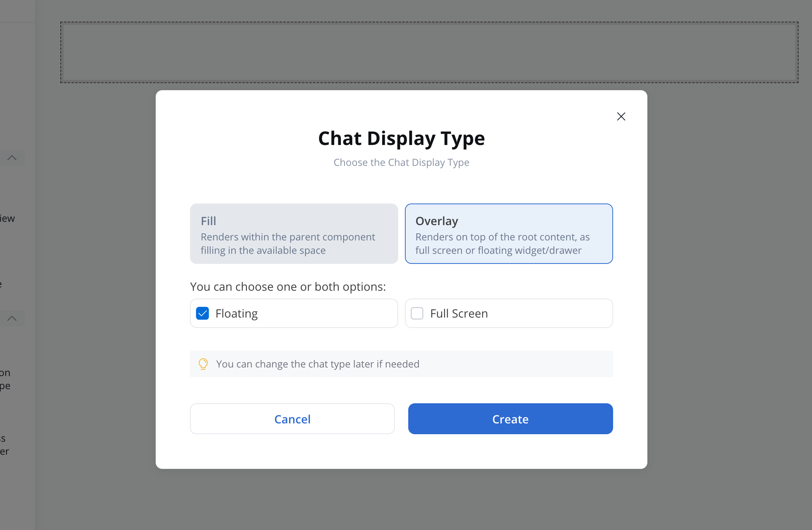Viewport: 812px width, 530px height.
Task: Click 'Choose the Chat Display Type' subtitle
Action: (x=401, y=163)
